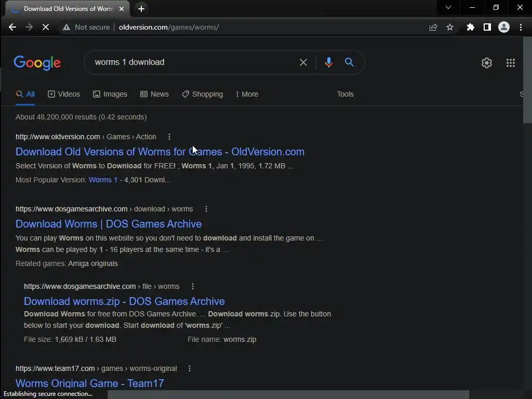Submit the search with the magnifier icon

coord(350,62)
